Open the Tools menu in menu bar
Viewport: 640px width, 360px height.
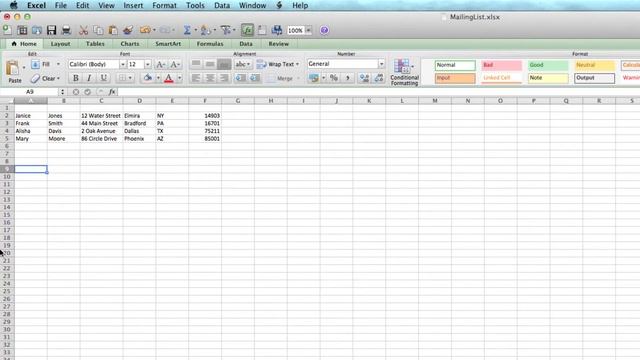click(x=195, y=6)
